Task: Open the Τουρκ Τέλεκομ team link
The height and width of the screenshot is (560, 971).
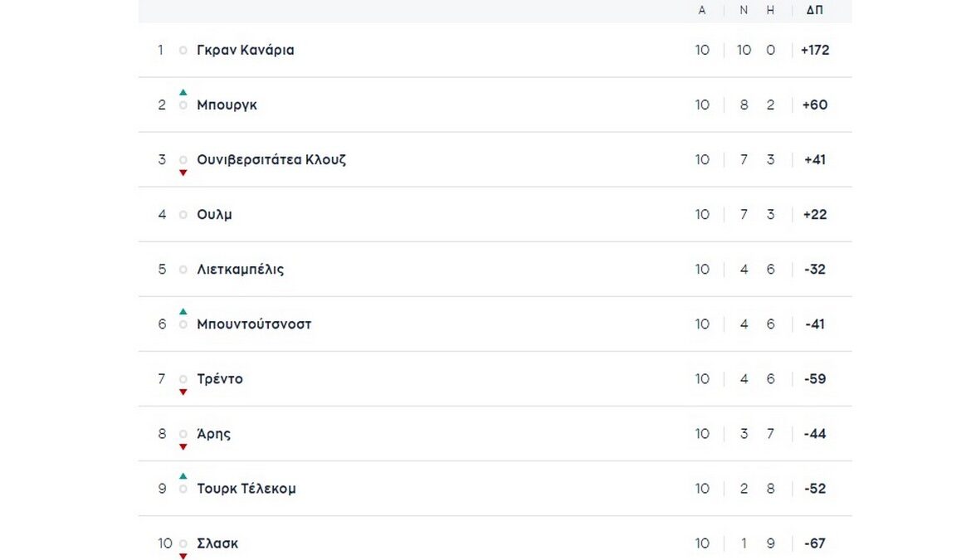Action: [x=246, y=489]
